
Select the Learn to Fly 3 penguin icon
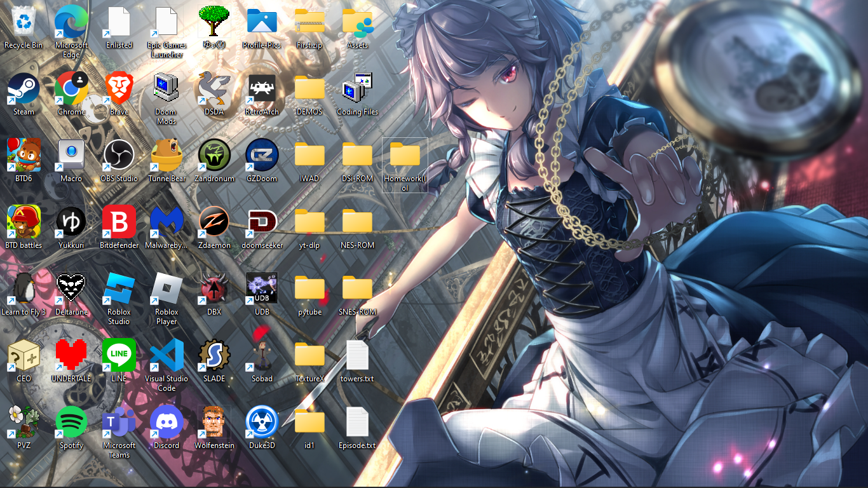pos(24,289)
